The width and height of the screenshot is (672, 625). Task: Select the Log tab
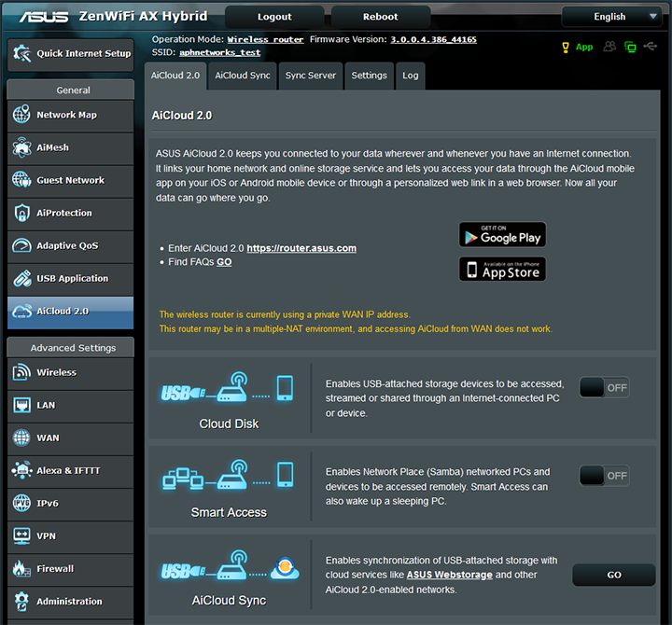tap(411, 76)
